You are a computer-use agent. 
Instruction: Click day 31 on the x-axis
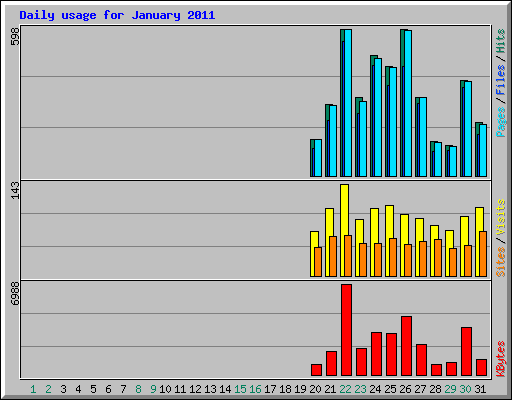tap(480, 389)
